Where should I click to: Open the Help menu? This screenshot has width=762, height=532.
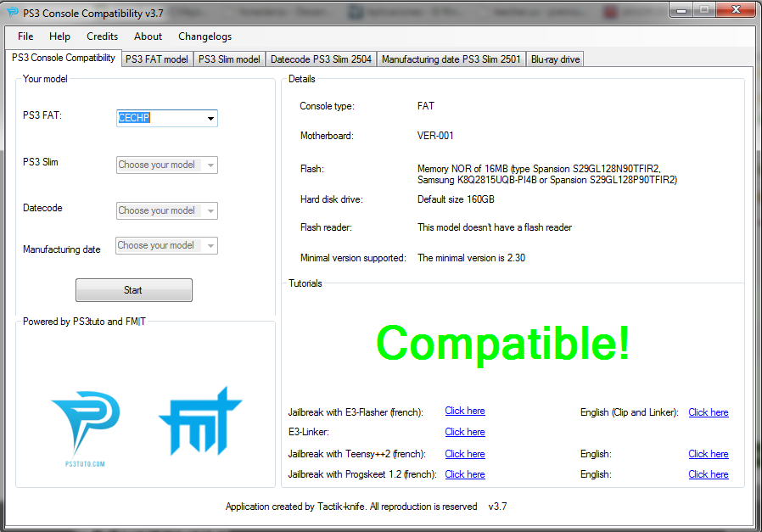point(59,36)
